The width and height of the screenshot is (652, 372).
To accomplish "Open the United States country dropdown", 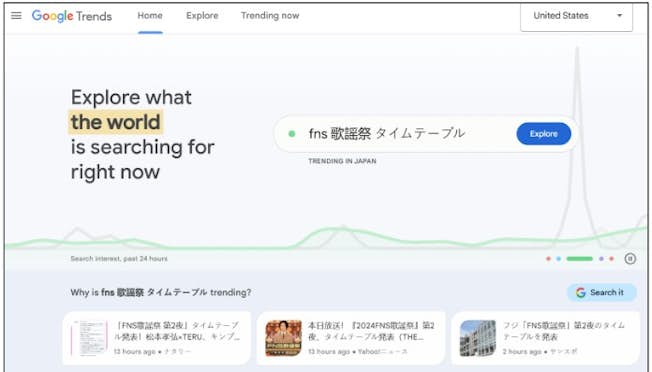I will (576, 16).
